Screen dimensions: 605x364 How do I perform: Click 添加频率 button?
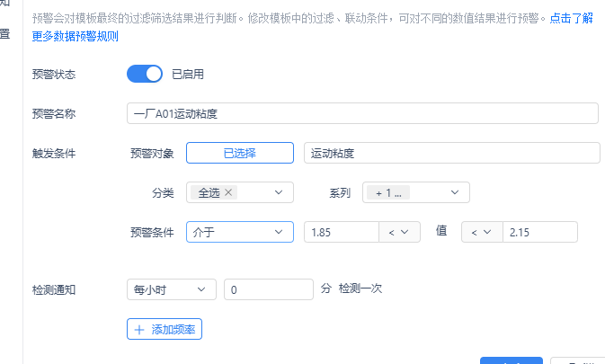tap(165, 329)
